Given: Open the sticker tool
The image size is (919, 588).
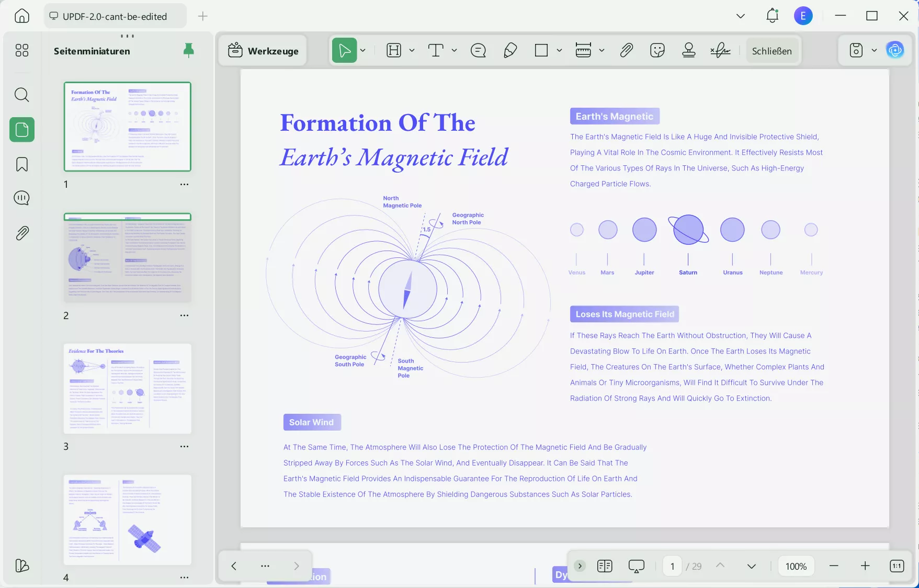Looking at the screenshot, I should click(x=657, y=50).
